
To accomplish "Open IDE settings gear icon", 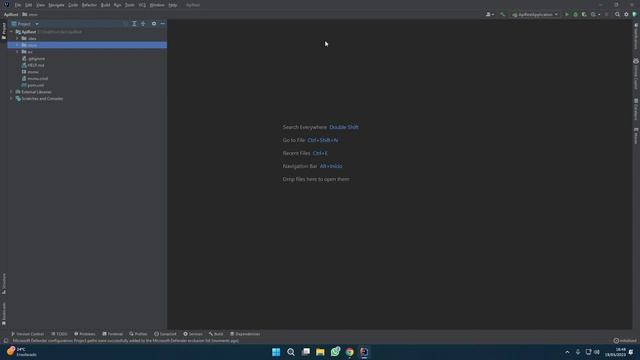I will click(x=626, y=14).
